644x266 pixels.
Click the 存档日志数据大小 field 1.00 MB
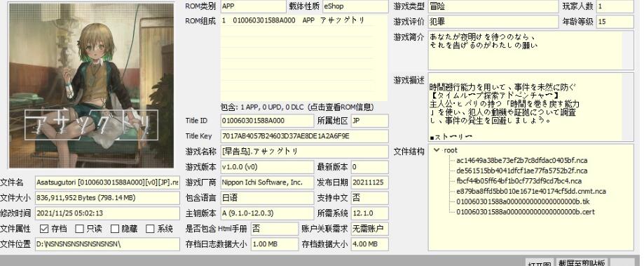(275, 244)
